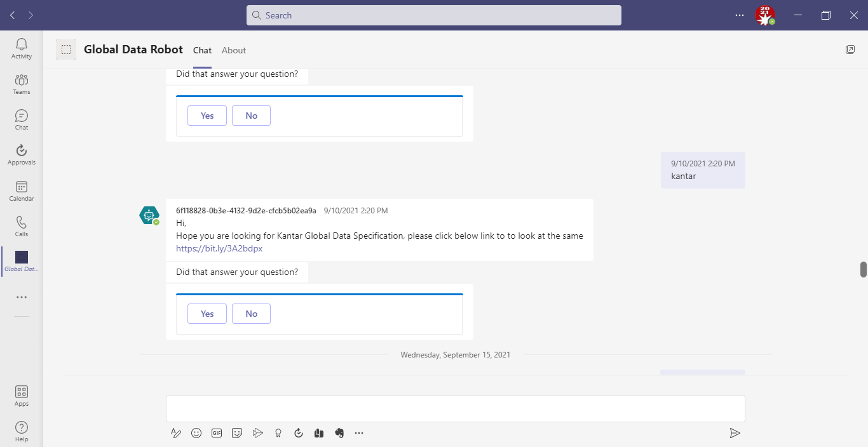The image size is (868, 447).
Task: Open the profile avatar menu
Action: 765,15
